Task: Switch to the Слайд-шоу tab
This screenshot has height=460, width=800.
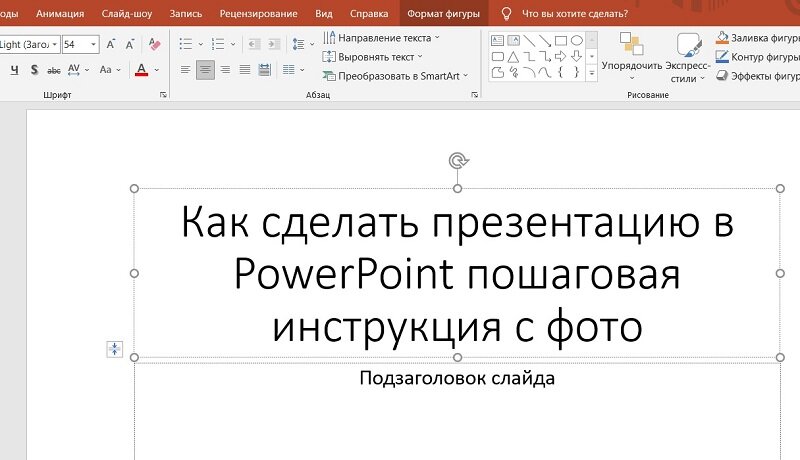Action: pos(127,14)
